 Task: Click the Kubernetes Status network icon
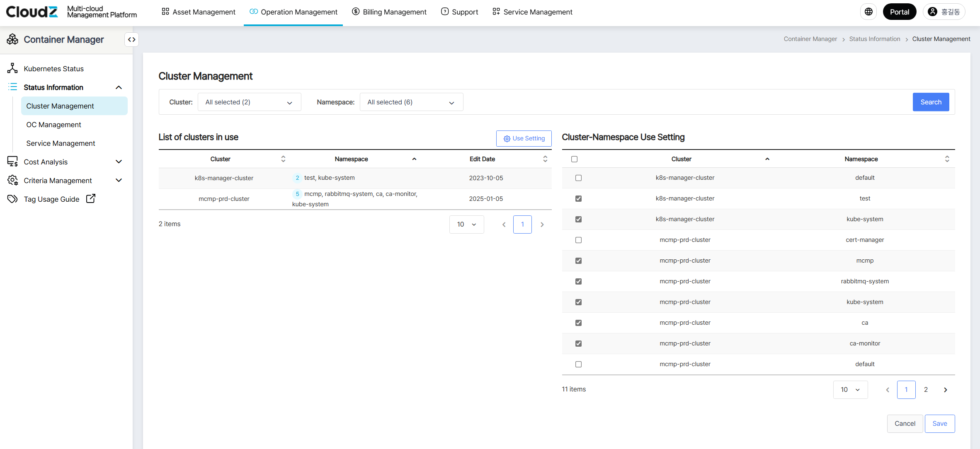click(x=12, y=68)
